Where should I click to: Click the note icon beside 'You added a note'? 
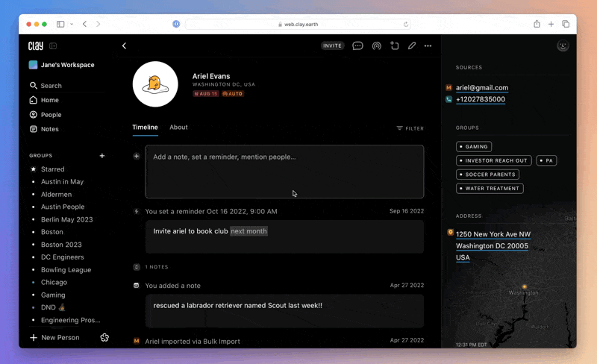click(137, 286)
